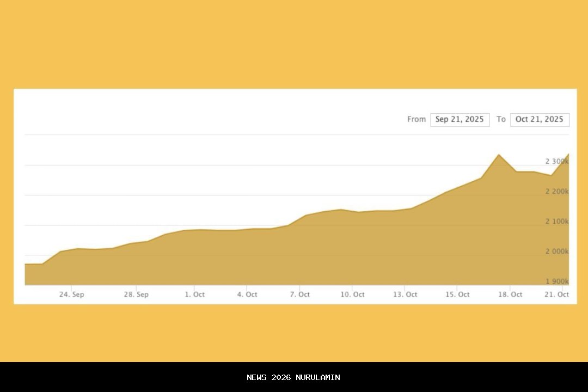Screen dimensions: 588x392
Task: Select the 2 100k y-axis value
Action: click(556, 222)
